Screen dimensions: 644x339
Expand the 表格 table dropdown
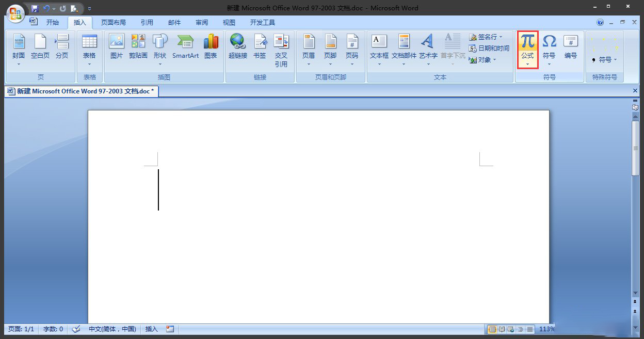[89, 64]
